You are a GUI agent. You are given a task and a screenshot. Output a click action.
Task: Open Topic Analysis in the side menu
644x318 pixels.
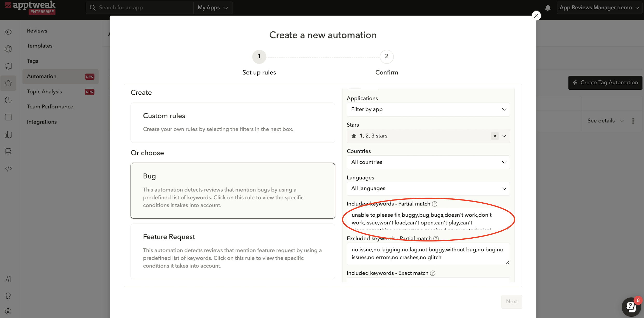tap(44, 92)
